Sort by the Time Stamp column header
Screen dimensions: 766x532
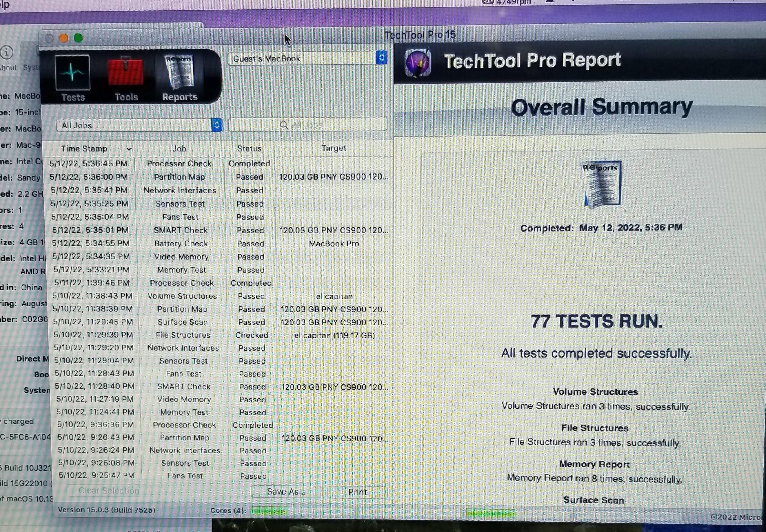tap(88, 149)
